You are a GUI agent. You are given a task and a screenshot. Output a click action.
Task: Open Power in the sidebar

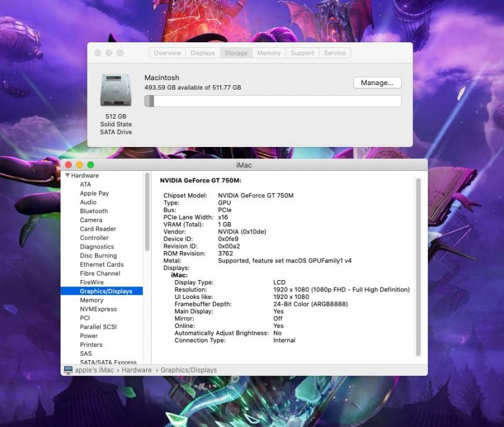[89, 336]
